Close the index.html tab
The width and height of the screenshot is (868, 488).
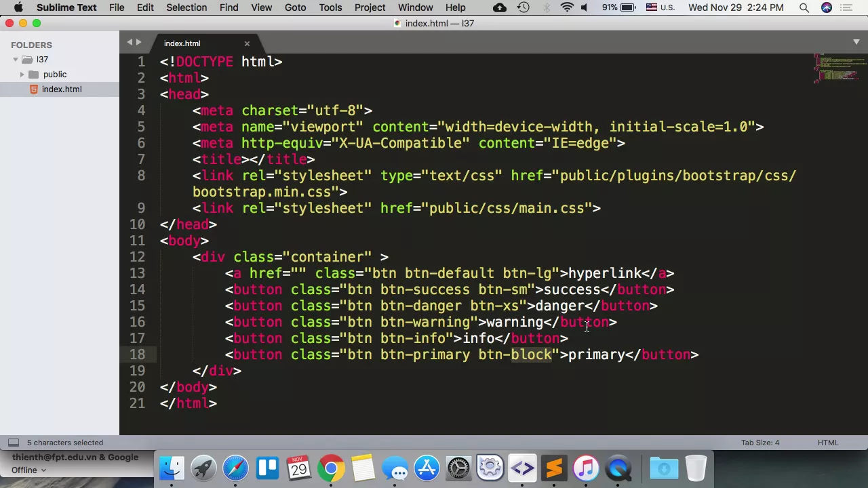(x=247, y=43)
